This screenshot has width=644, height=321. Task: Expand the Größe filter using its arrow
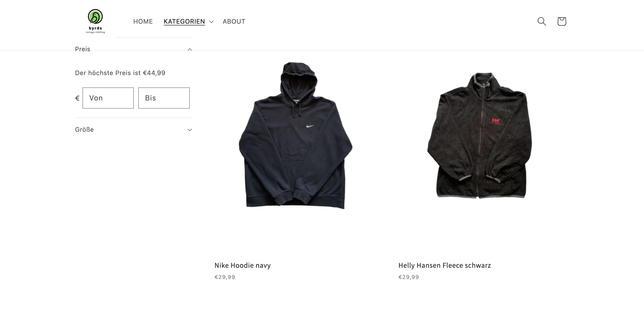(190, 130)
